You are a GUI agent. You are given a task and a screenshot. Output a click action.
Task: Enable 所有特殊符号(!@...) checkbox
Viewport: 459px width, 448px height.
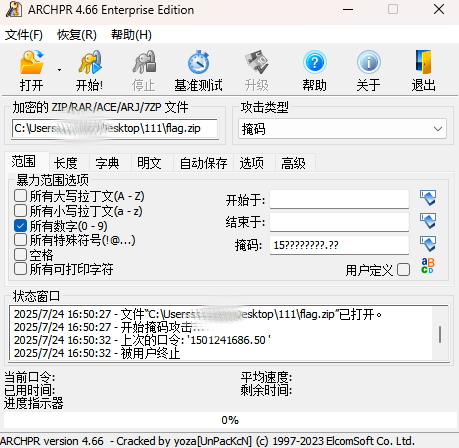[20, 239]
